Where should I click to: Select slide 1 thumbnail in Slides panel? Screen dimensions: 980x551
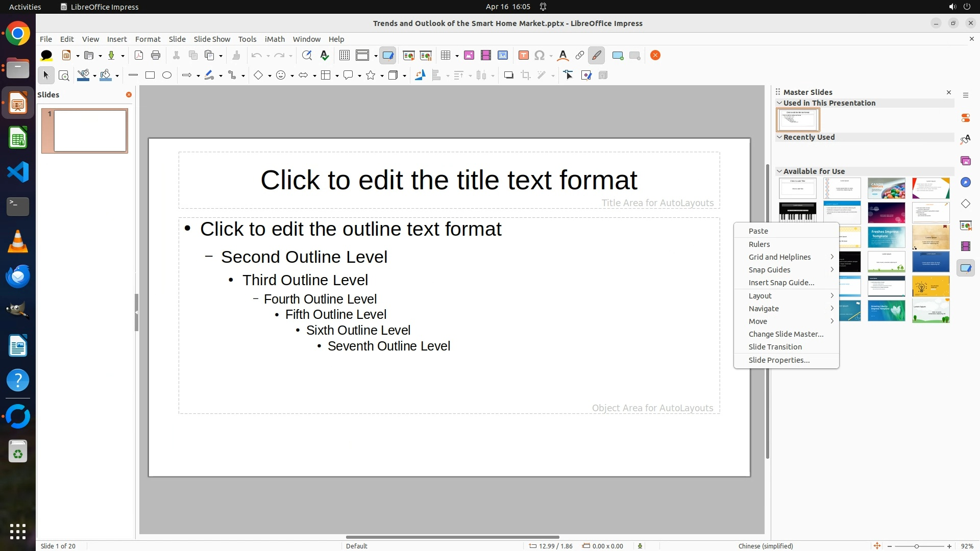(x=90, y=131)
